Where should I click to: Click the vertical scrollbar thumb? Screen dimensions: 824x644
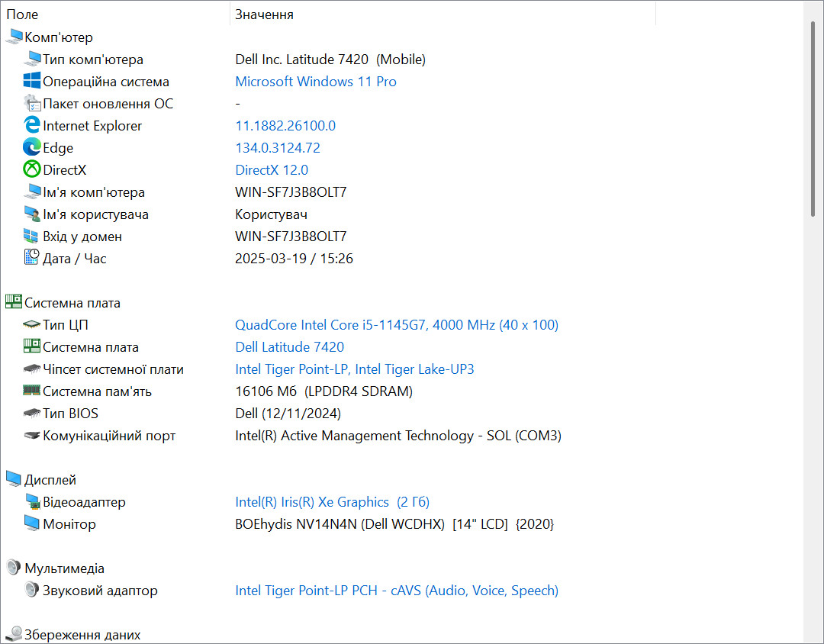click(x=813, y=118)
